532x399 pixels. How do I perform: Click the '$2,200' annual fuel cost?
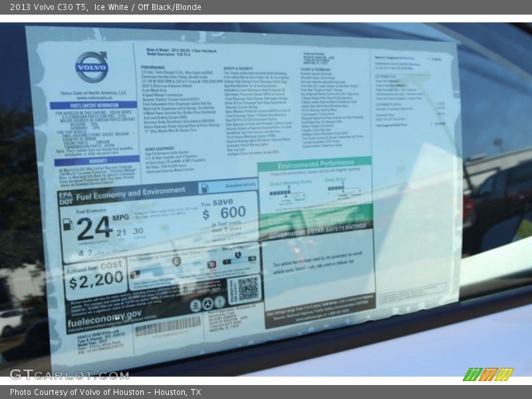(x=96, y=281)
